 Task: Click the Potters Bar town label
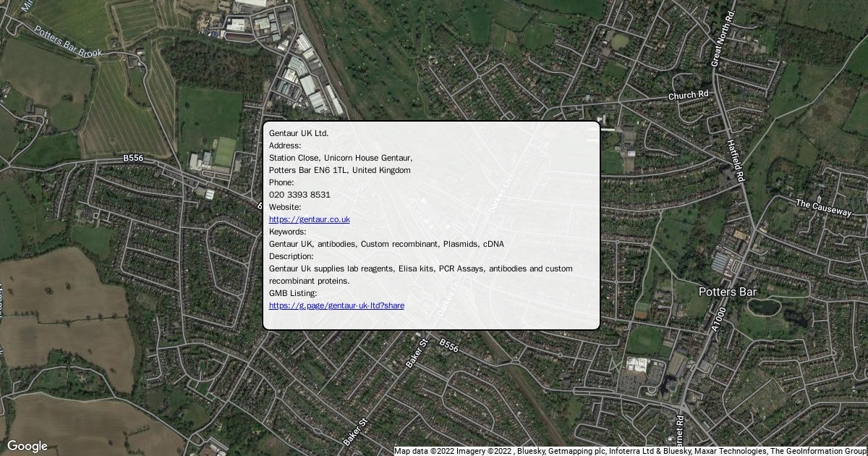click(728, 292)
